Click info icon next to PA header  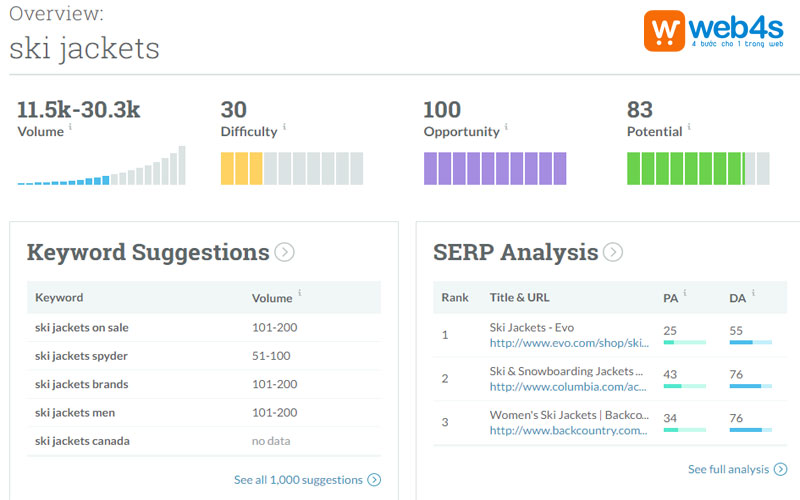(685, 293)
